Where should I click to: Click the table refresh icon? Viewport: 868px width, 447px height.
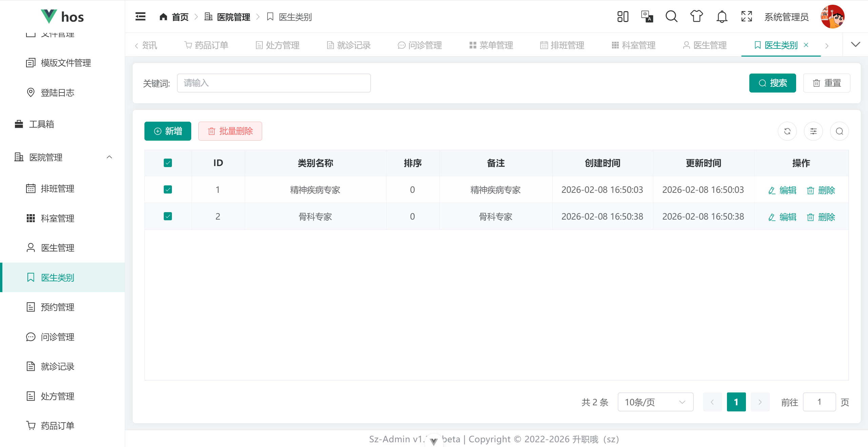[x=787, y=131]
